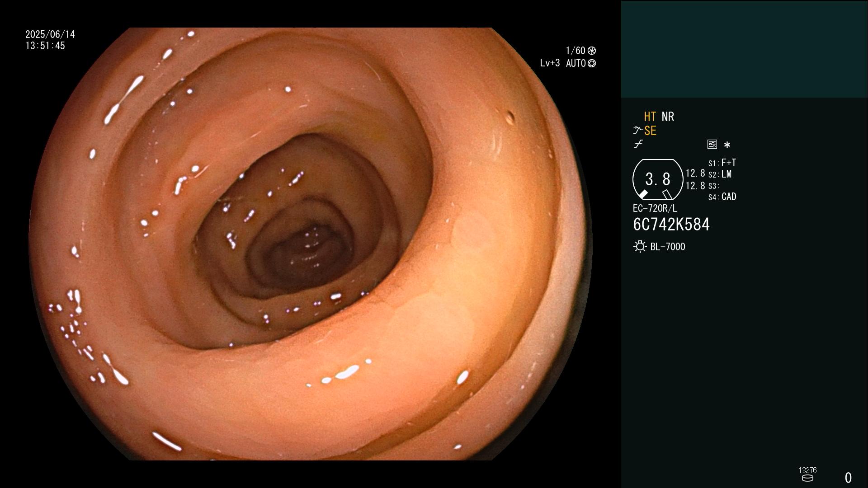Click the 1/60 shutter speed value
The image size is (868, 488).
pyautogui.click(x=576, y=51)
